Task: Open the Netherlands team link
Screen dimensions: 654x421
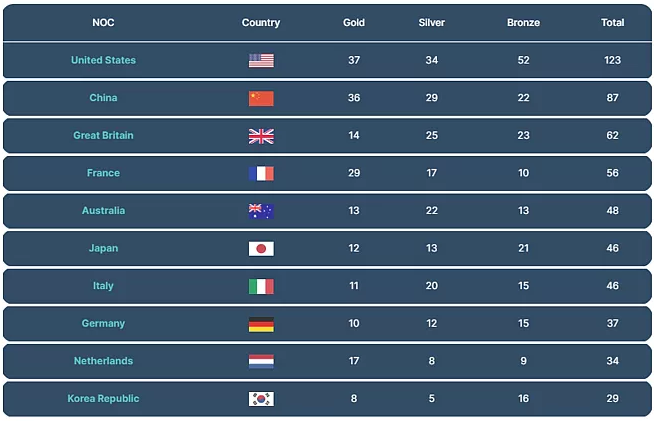Action: [103, 361]
